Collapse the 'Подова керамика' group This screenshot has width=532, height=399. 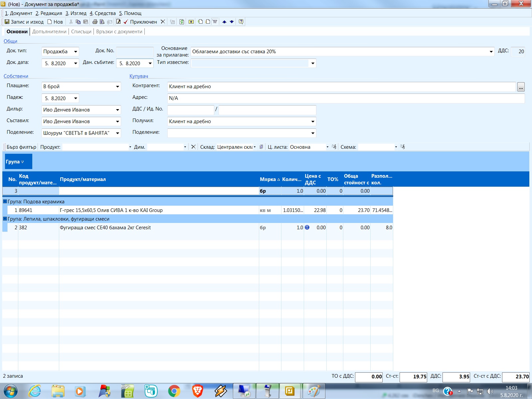[5, 201]
